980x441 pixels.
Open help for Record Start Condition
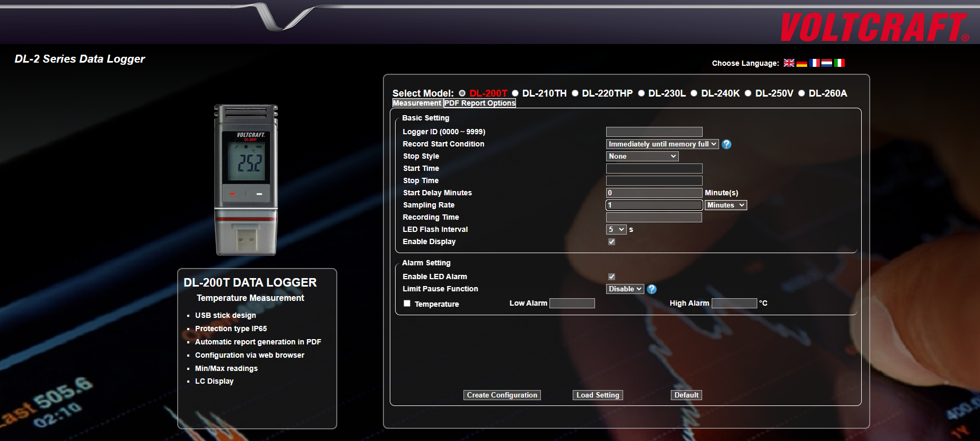tap(727, 144)
